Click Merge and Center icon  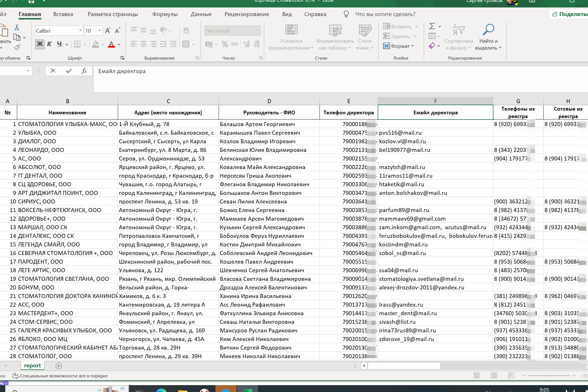186,44
